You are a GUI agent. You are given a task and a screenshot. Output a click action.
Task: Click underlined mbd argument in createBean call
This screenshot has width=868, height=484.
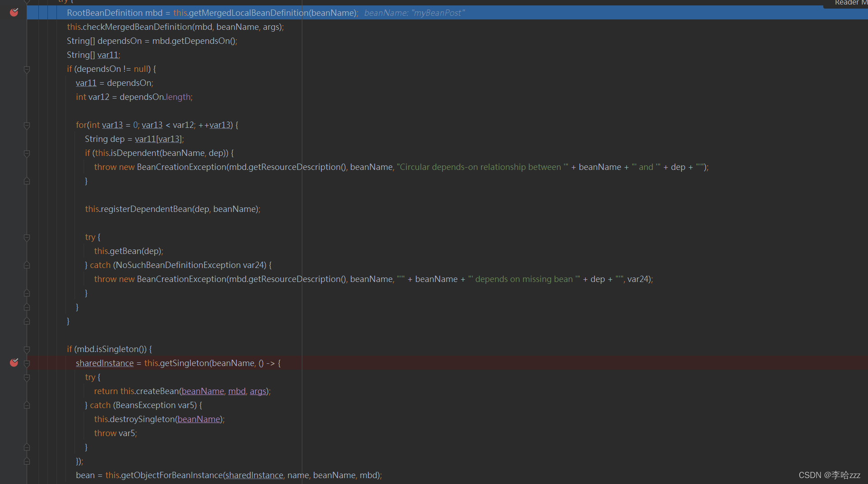point(237,391)
